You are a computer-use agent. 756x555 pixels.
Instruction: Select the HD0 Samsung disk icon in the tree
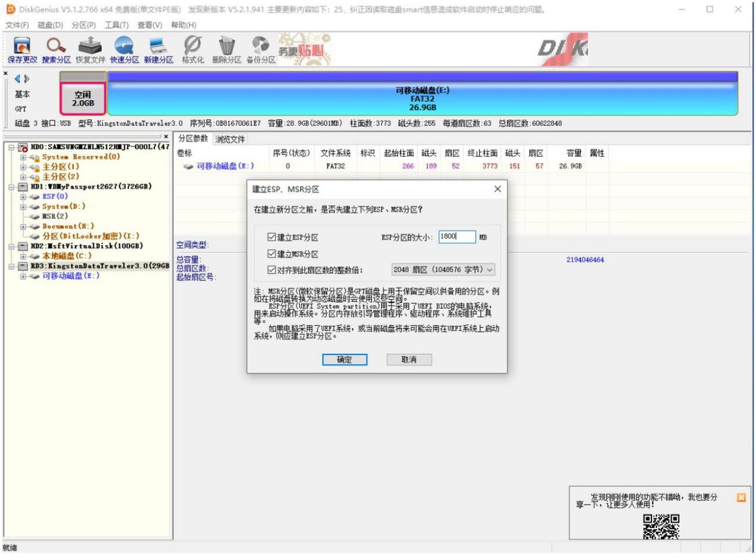(23, 147)
